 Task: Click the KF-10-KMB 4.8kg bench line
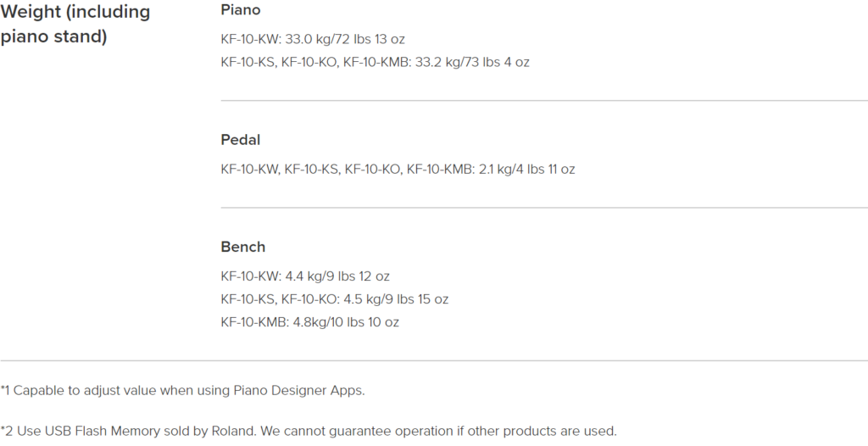(309, 322)
